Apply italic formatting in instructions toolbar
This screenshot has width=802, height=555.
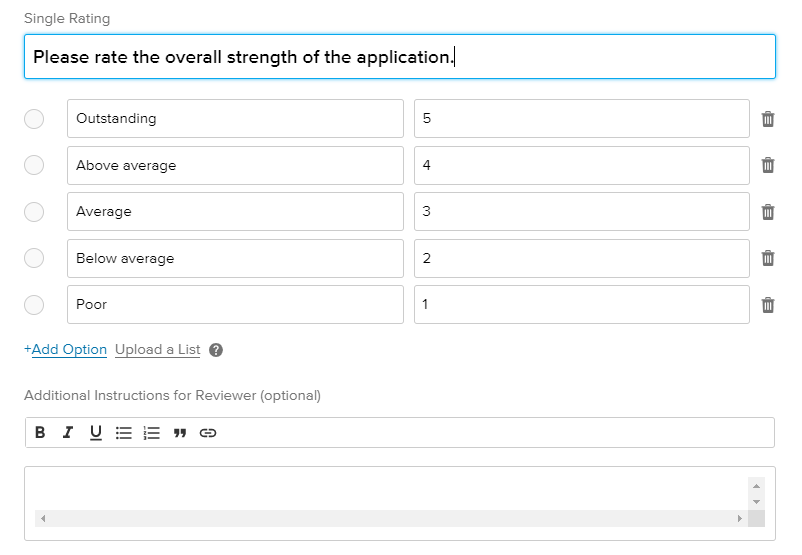[68, 433]
